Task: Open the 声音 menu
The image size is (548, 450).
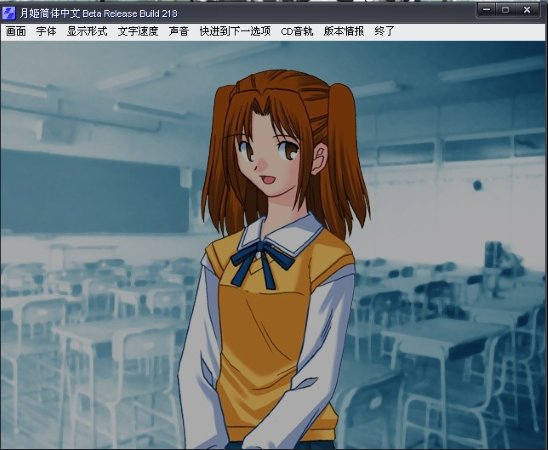Action: [179, 31]
